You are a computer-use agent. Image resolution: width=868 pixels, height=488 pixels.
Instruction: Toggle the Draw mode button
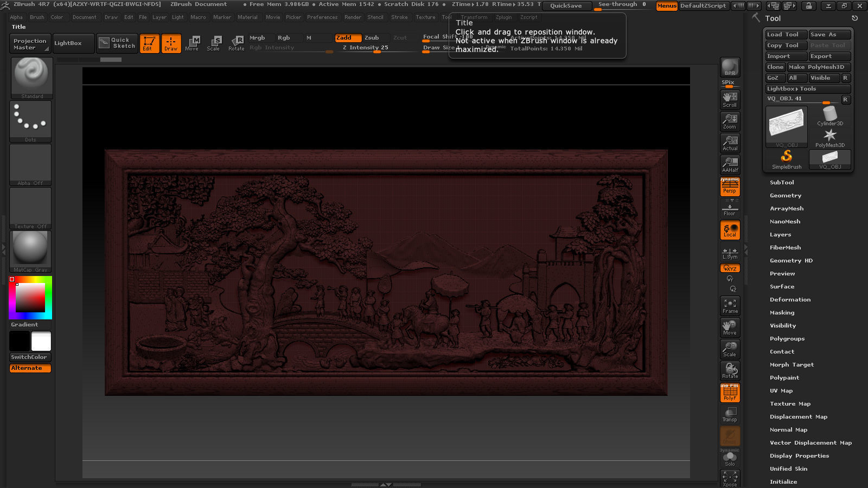coord(171,43)
